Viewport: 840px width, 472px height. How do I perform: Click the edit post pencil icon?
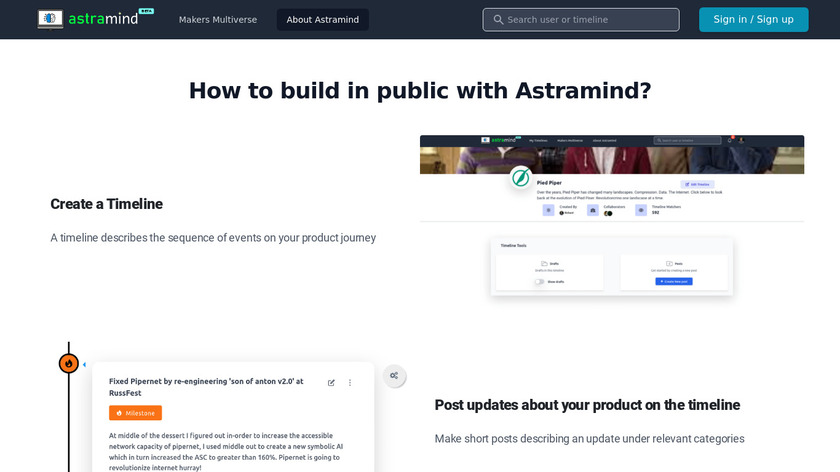(331, 383)
